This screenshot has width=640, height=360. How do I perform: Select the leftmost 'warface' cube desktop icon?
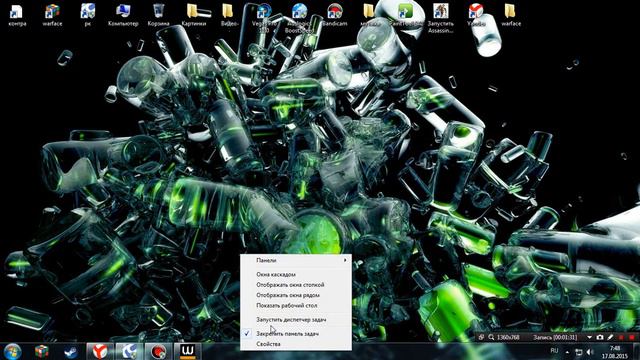(x=52, y=15)
